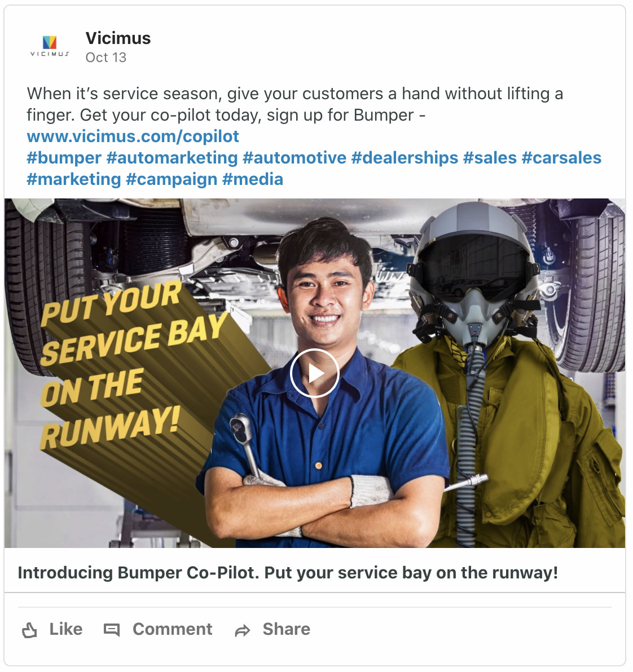
Task: Open the #campaign hashtag
Action: [x=172, y=179]
